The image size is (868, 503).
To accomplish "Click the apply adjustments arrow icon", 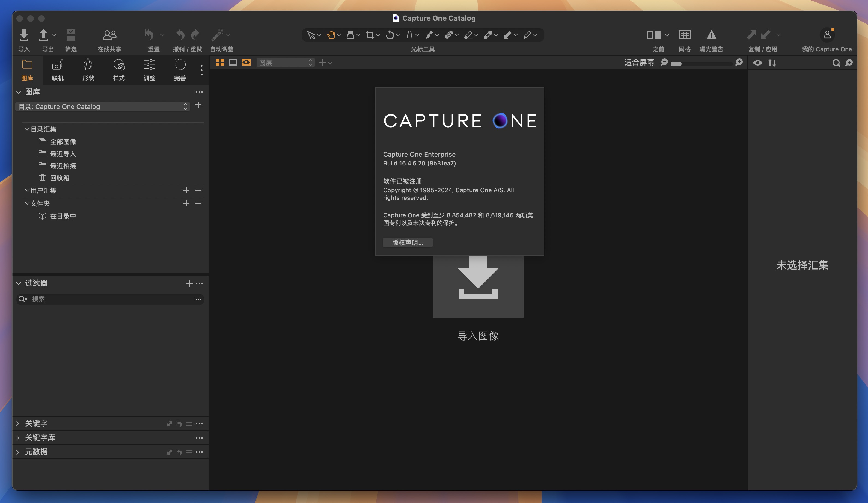I will pos(766,35).
